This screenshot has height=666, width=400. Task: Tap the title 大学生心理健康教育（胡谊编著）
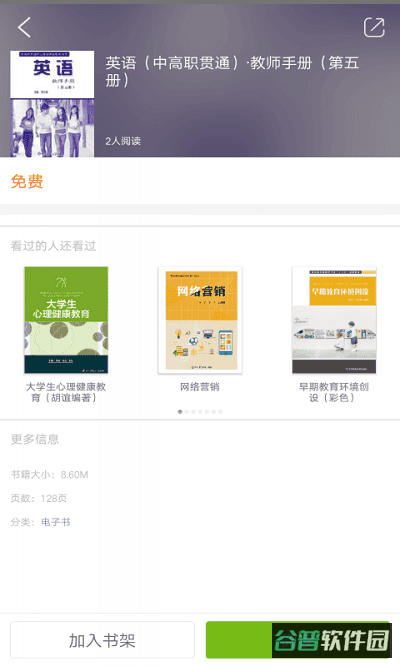click(x=66, y=392)
